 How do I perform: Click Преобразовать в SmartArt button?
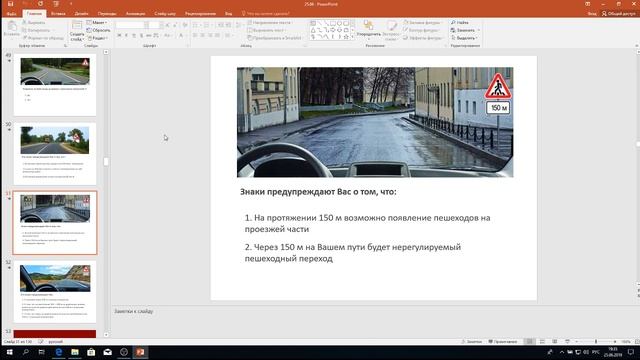point(275,38)
